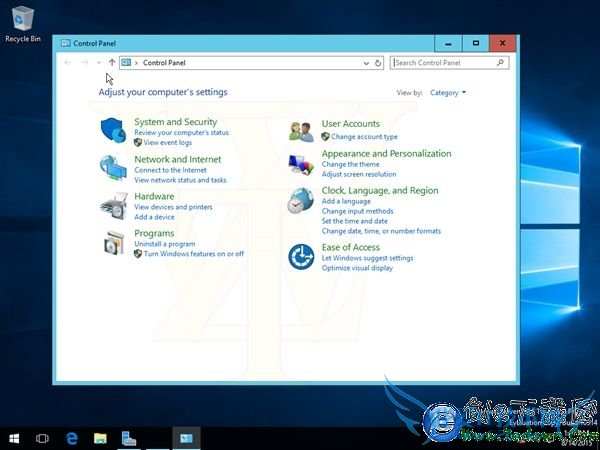The image size is (600, 450).
Task: Expand the address bar history dropdown
Action: coord(366,63)
